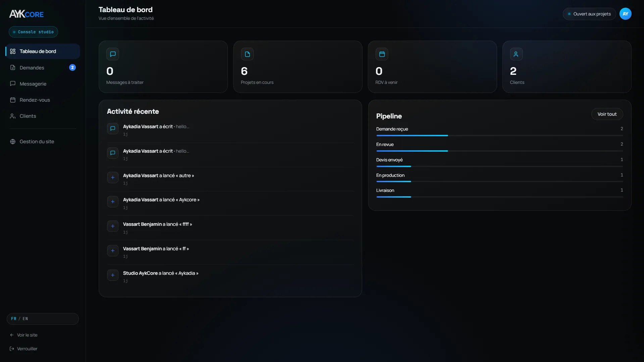
Task: Click the En production progress bar
Action: tap(500, 182)
